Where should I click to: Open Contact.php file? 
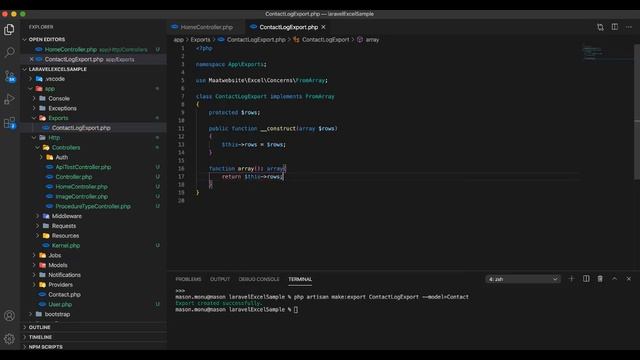coord(93,294)
